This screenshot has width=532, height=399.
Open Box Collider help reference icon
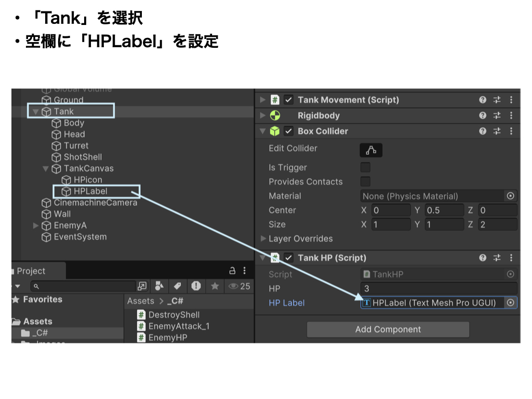click(x=483, y=131)
